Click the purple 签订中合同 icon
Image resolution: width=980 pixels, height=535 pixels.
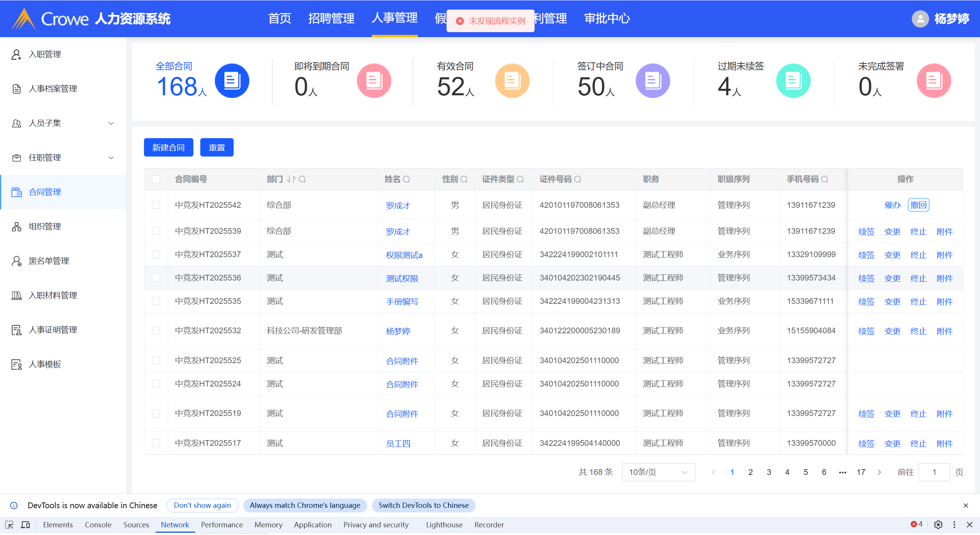point(653,81)
